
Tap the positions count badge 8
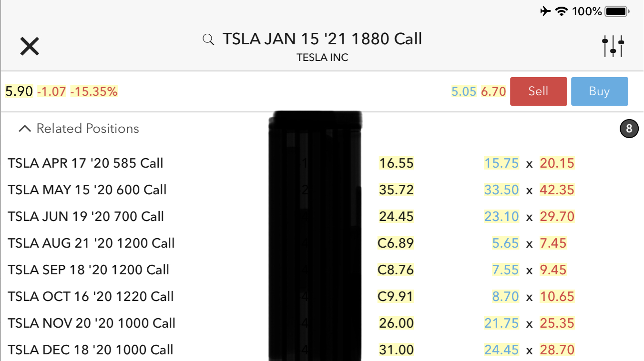(x=629, y=129)
